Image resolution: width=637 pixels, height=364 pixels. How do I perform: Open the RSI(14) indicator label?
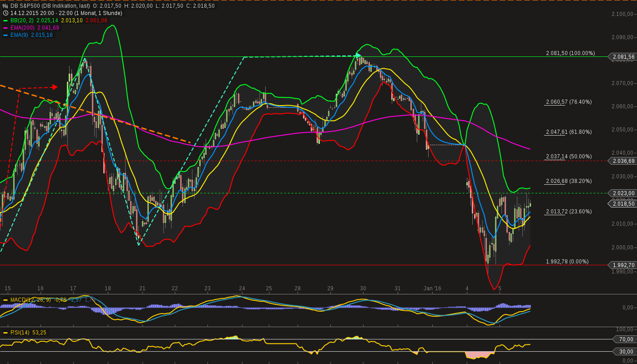pyautogui.click(x=20, y=333)
